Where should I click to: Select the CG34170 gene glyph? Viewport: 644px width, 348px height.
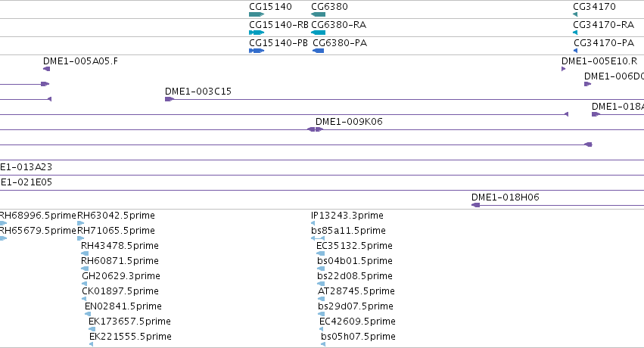pos(575,14)
